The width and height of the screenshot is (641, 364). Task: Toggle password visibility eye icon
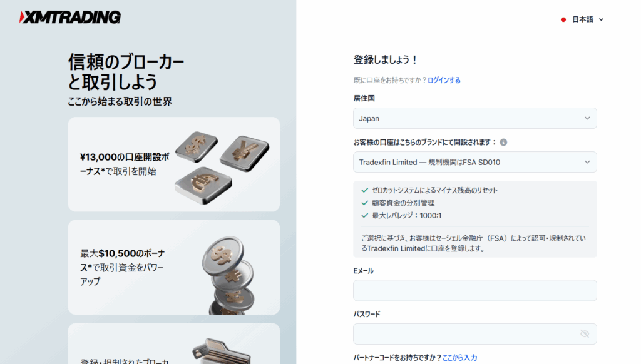coord(585,334)
